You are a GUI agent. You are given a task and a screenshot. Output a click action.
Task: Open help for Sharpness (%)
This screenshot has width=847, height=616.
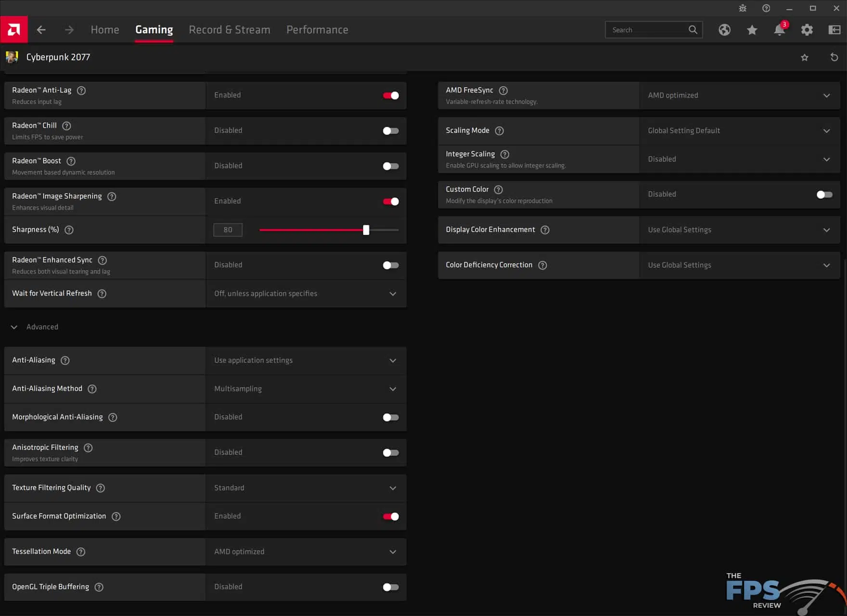click(x=69, y=230)
